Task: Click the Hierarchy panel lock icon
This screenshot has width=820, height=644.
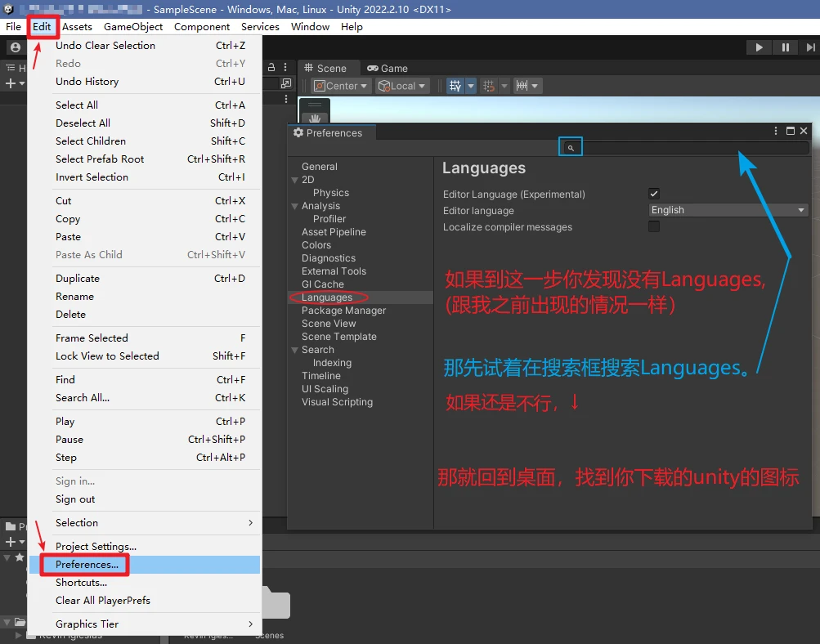Action: (271, 68)
